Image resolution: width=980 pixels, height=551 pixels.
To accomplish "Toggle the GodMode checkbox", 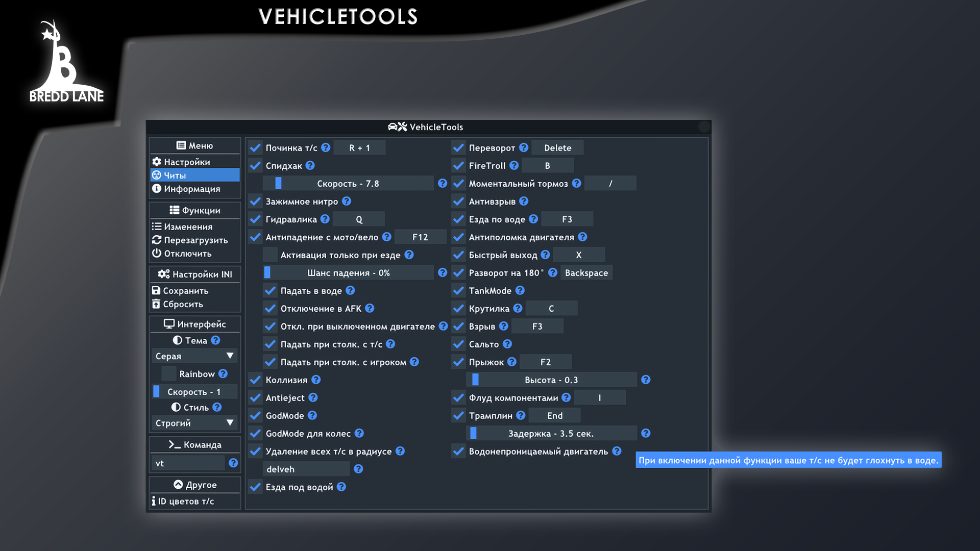I will click(x=255, y=415).
